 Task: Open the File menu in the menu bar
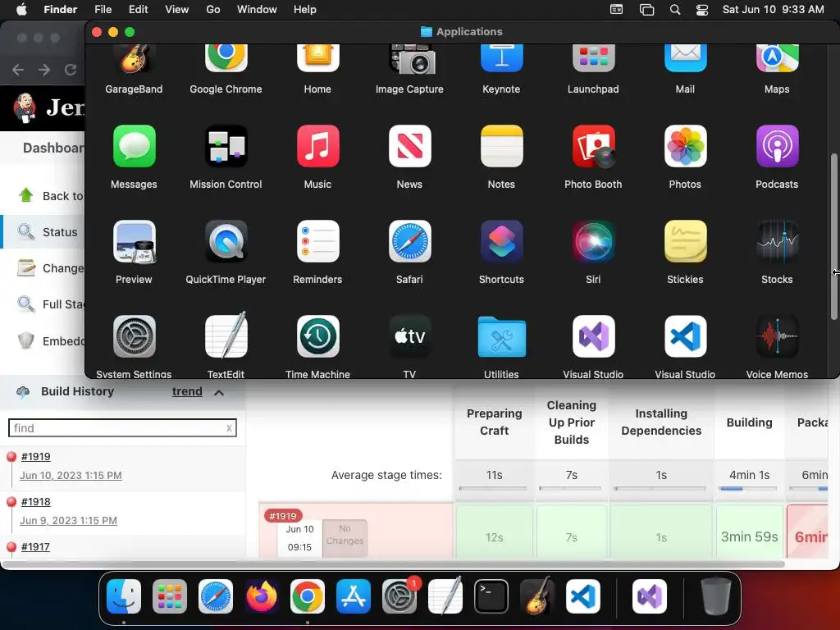click(x=103, y=10)
